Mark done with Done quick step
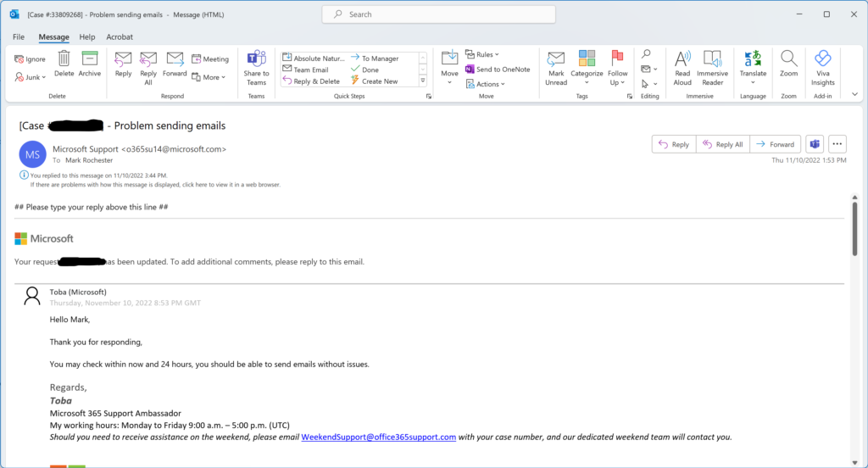The image size is (868, 468). click(364, 70)
